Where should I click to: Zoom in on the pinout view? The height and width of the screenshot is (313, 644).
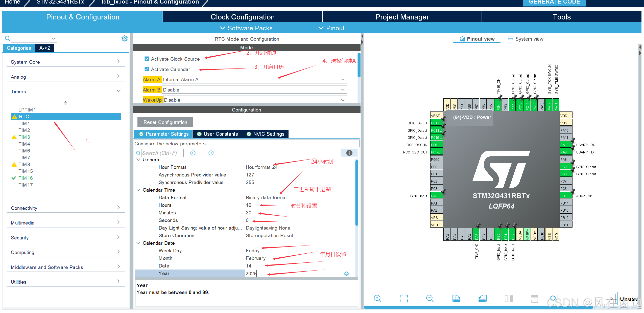click(377, 298)
